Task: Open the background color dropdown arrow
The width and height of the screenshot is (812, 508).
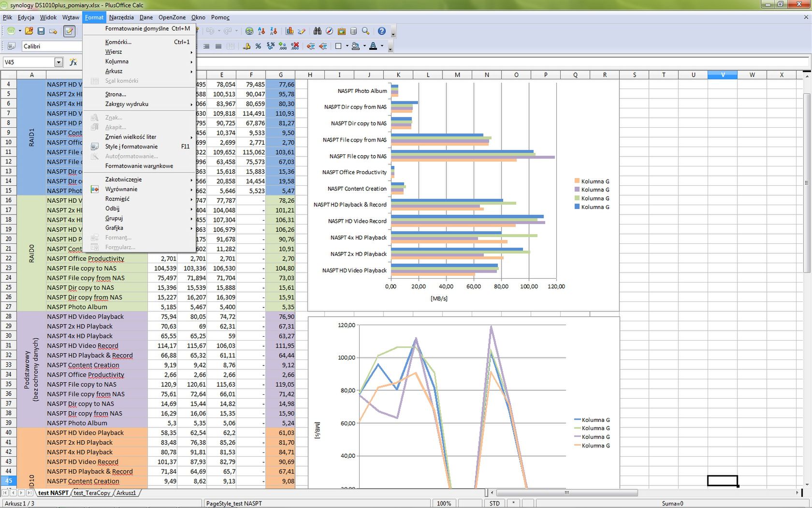Action: (364, 46)
